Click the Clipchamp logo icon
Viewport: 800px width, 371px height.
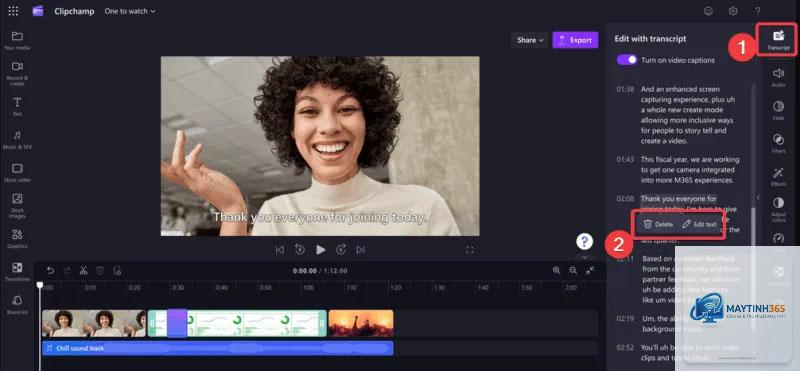click(x=38, y=11)
